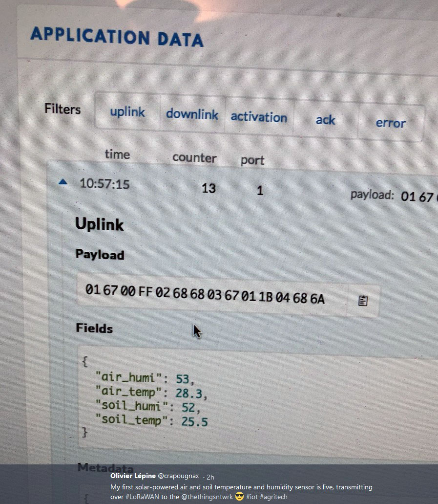Click the Fields label
Screen dimensions: 438x504
click(x=94, y=329)
